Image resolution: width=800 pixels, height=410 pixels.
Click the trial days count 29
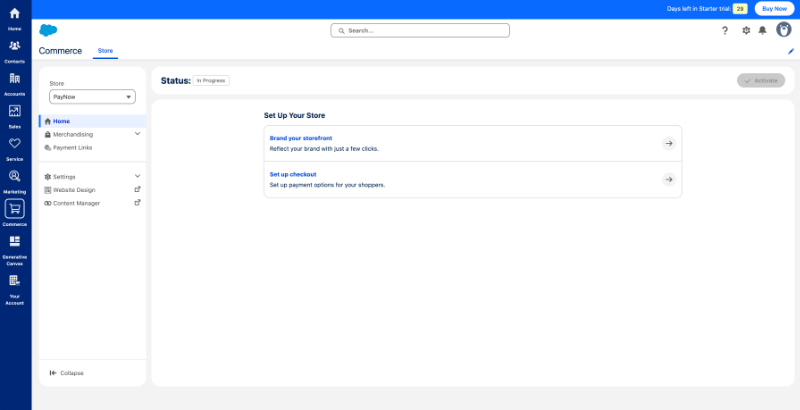pos(740,9)
